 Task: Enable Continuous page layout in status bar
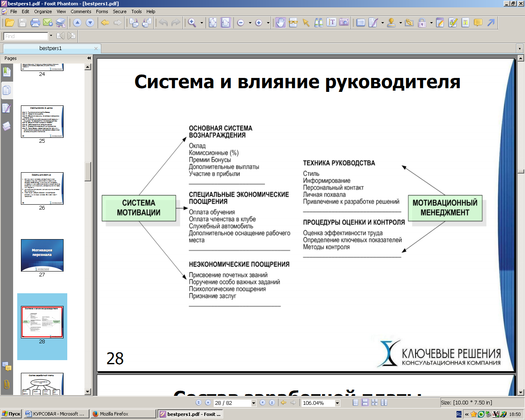[x=365, y=403]
